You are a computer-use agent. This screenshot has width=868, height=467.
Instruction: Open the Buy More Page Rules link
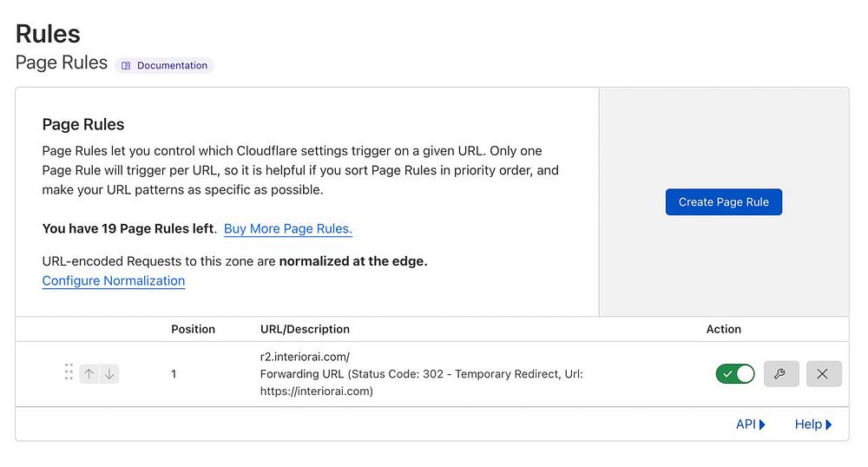click(x=288, y=228)
